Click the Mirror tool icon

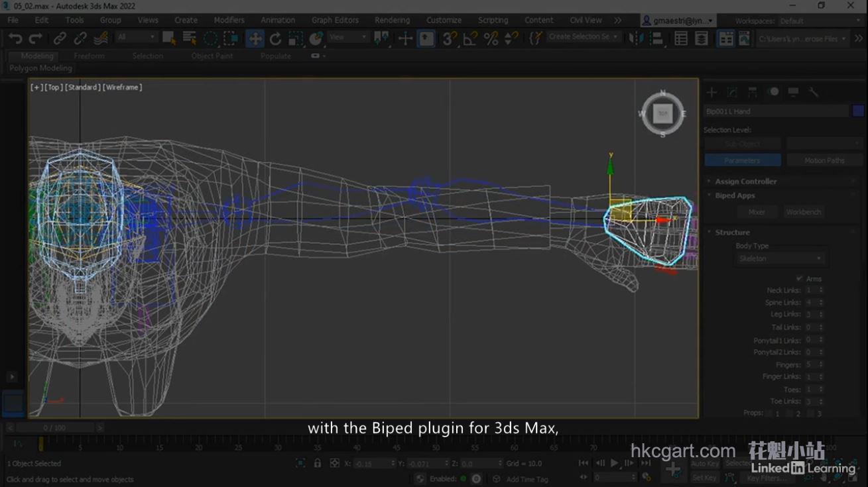(637, 38)
